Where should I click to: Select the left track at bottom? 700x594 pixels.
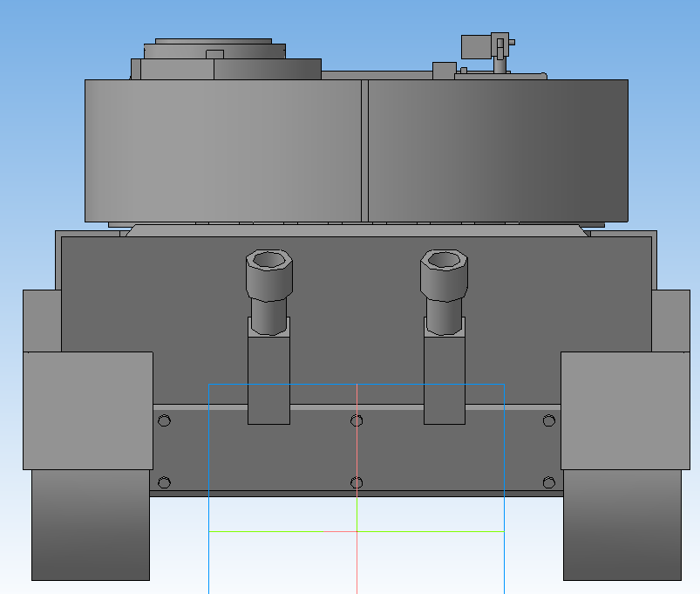[90, 526]
